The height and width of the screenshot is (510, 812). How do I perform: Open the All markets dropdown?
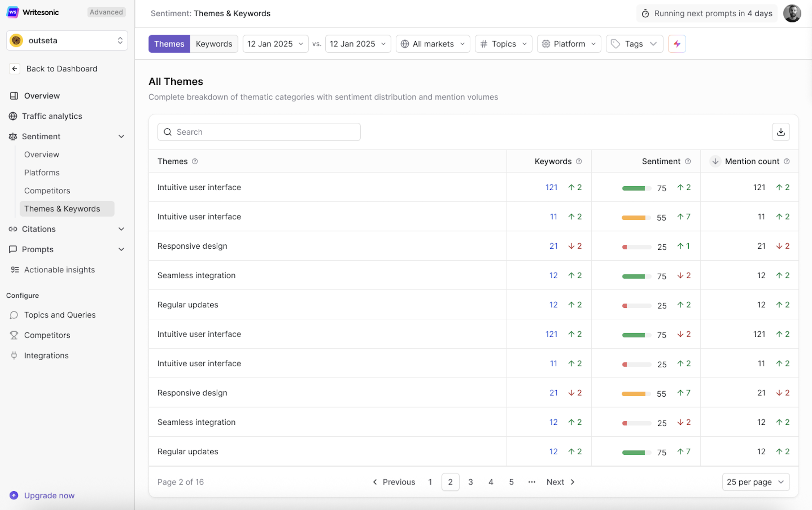433,44
